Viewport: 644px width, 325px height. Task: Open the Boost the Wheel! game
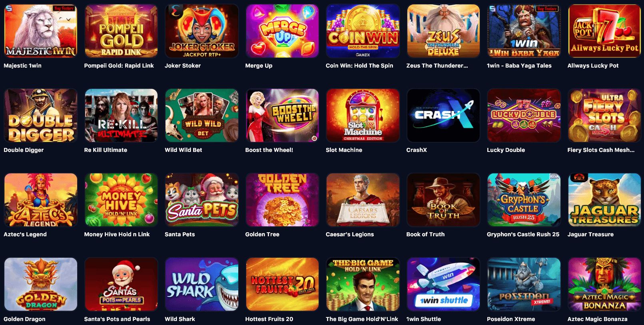(282, 115)
